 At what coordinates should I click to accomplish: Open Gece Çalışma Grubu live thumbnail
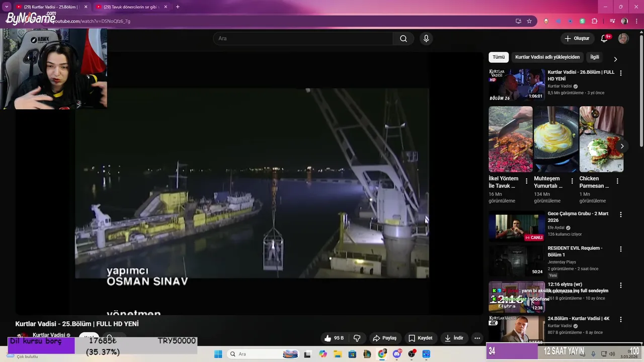[517, 226]
